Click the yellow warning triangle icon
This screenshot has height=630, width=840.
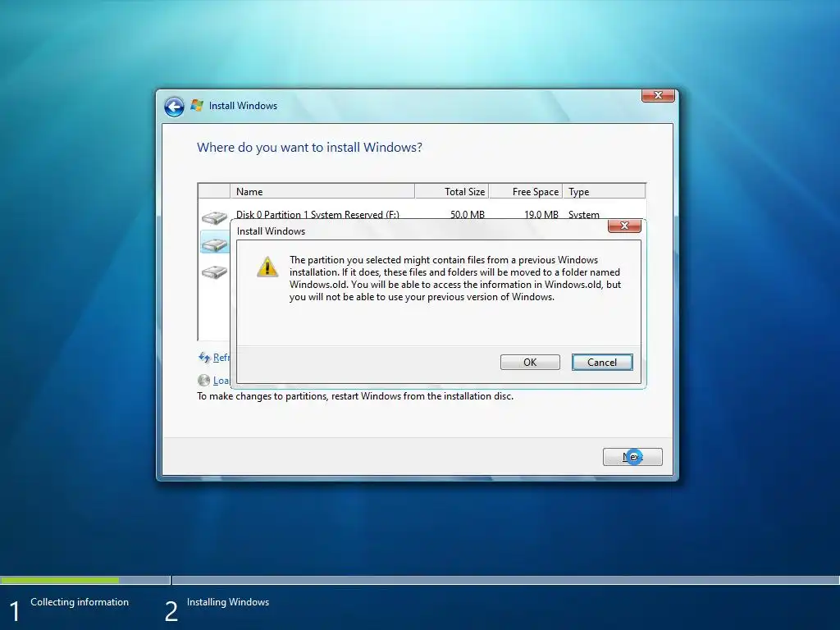pos(267,267)
